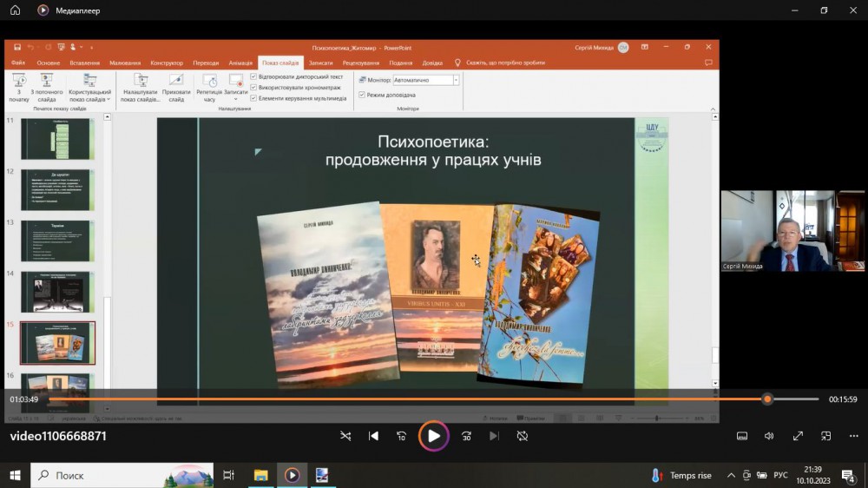
Task: Toggle repeat mode in the media player
Action: click(522, 436)
